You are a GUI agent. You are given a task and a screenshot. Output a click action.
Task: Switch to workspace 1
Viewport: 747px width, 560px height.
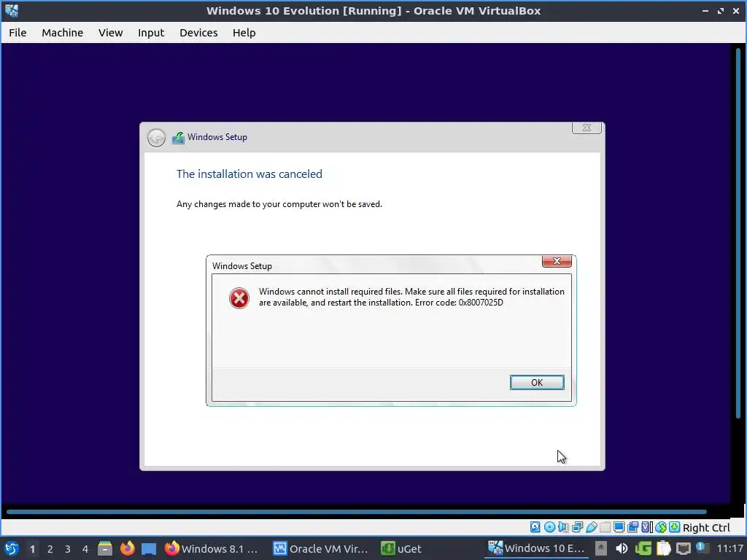tap(32, 549)
